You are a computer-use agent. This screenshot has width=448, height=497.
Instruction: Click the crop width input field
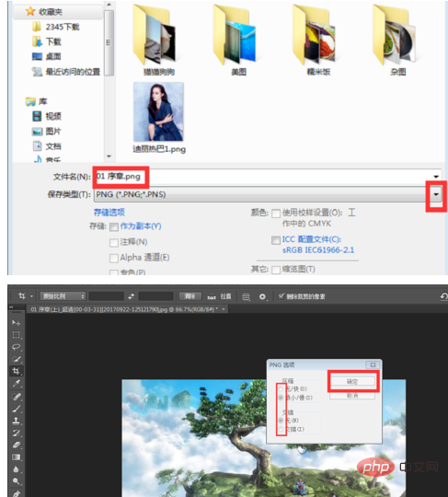point(106,296)
